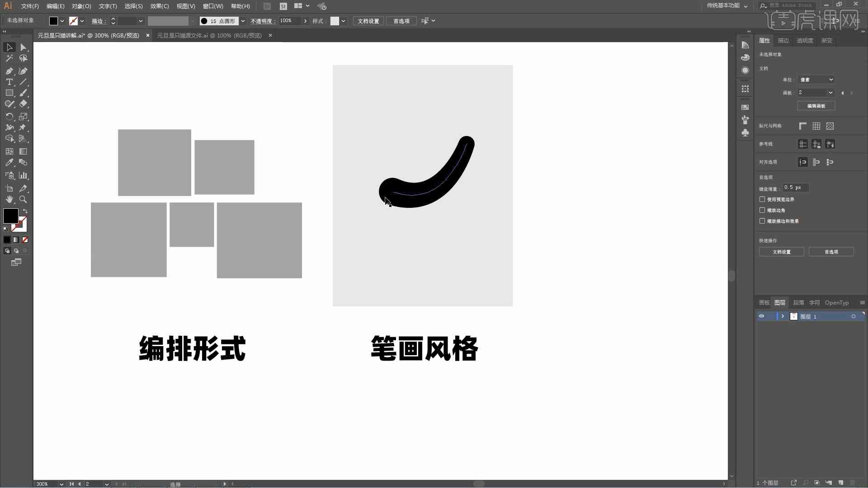
Task: Click the Paintbrush tool
Action: pyautogui.click(x=24, y=93)
